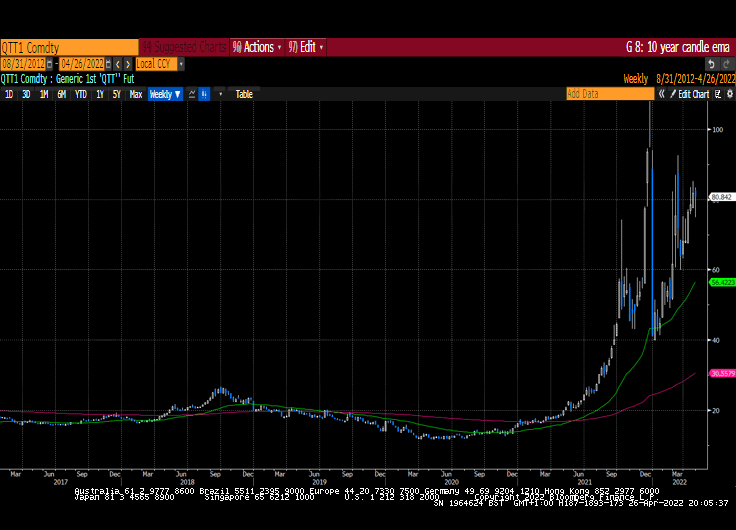
Task: Open the end date calendar picker
Action: 108,64
